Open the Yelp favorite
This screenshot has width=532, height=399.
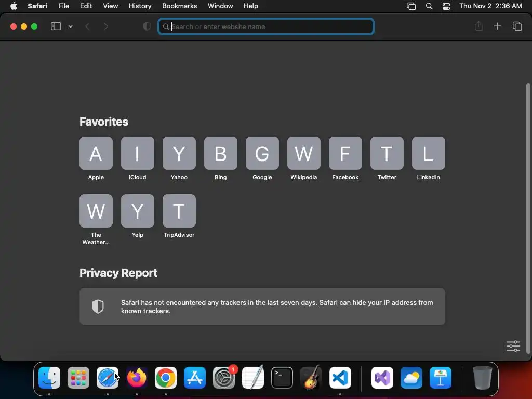(x=137, y=211)
